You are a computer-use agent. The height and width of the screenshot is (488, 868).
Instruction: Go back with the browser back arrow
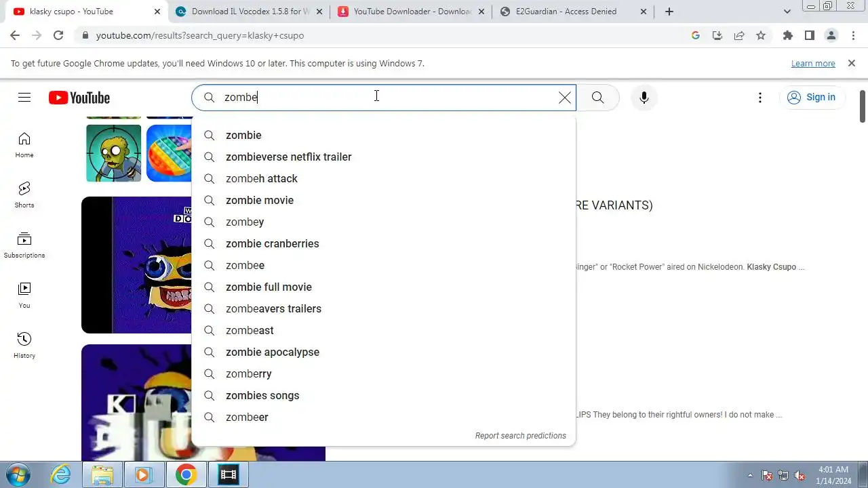(x=15, y=35)
